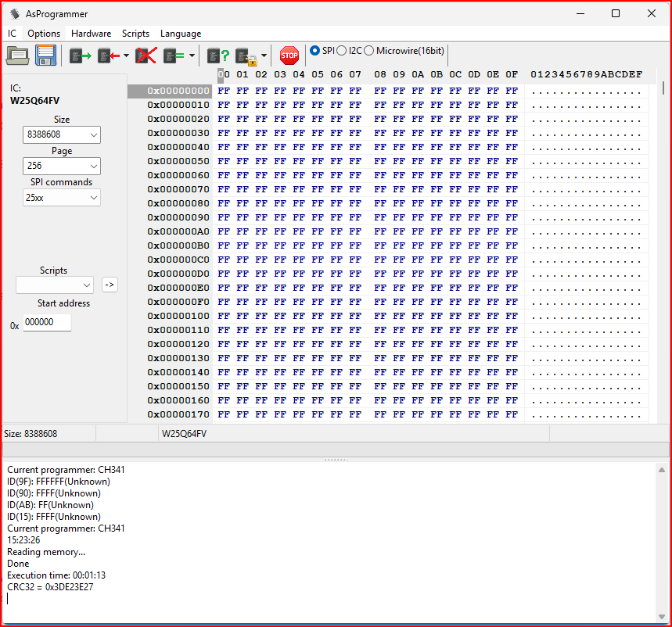Click the Unprotect chip padlock icon
Viewport: 672px width, 627px height.
(246, 56)
